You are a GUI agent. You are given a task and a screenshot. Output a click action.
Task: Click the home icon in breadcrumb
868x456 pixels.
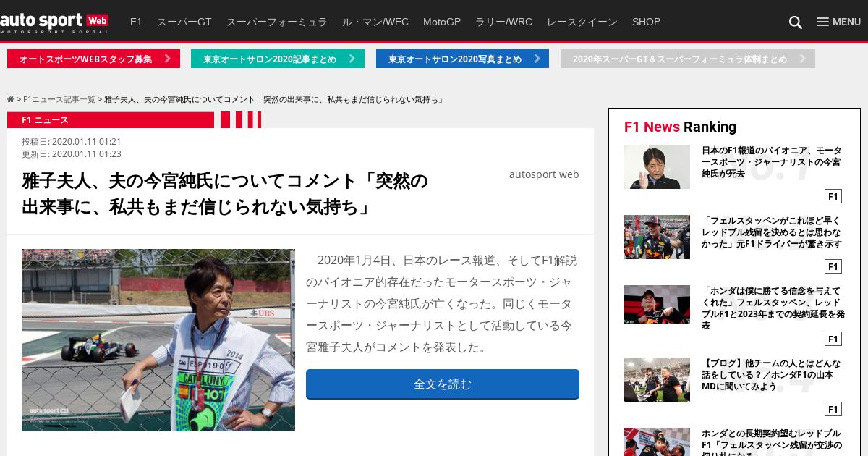(x=11, y=99)
